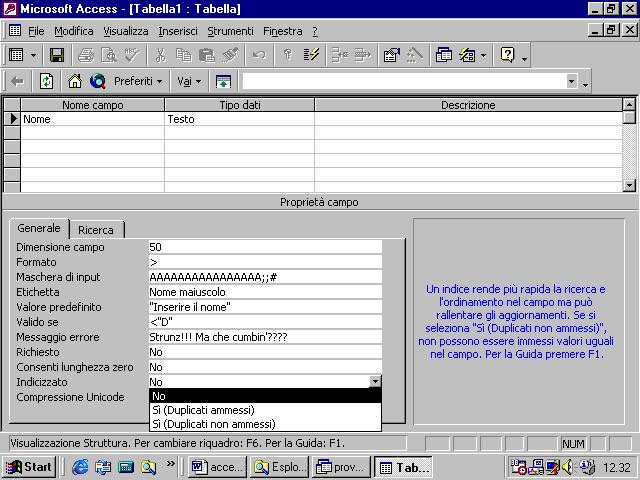Click the Undo arrow icon
The width and height of the screenshot is (640, 480).
point(259,55)
